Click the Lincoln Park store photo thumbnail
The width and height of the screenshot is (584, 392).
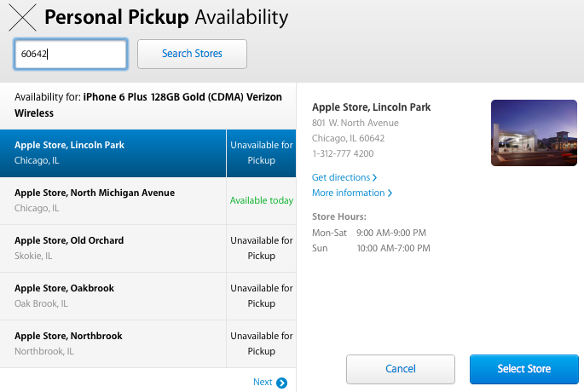[534, 133]
